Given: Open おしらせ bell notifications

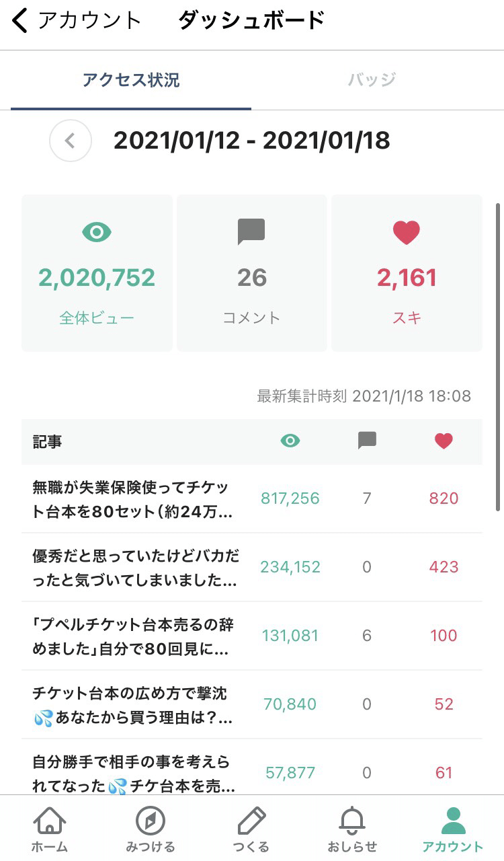Looking at the screenshot, I should pyautogui.click(x=352, y=821).
